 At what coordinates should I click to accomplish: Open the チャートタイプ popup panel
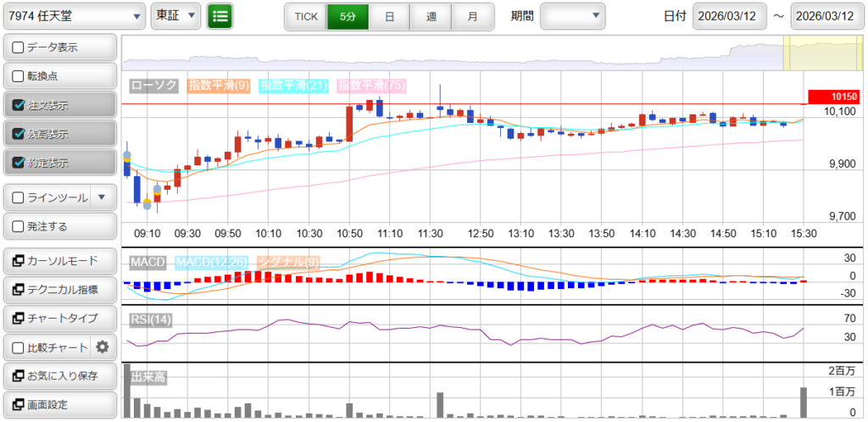point(59,318)
